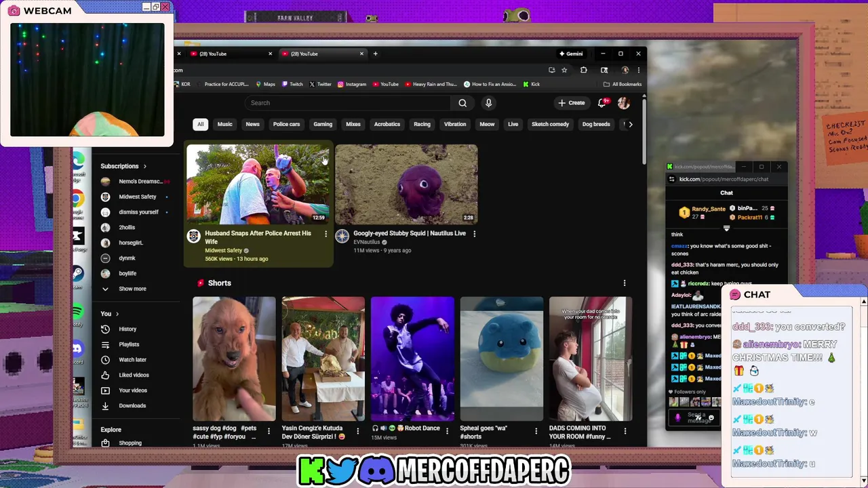
Task: Open Liked videos in the sidebar
Action: 134,375
